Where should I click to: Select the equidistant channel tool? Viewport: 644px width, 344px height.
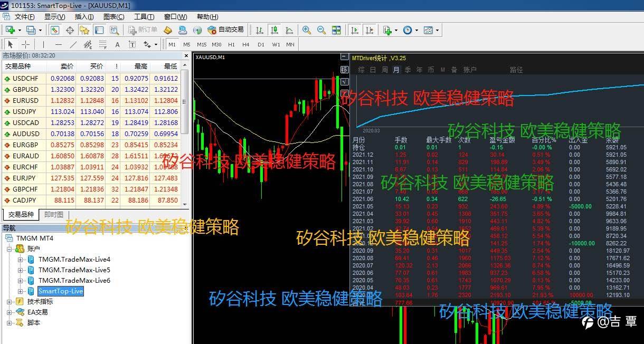pos(88,45)
